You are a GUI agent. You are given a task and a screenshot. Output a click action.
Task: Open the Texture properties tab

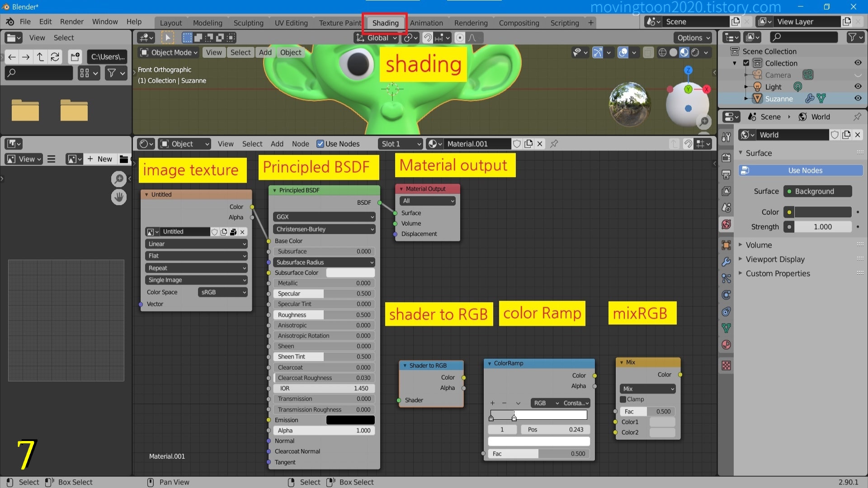pos(726,366)
